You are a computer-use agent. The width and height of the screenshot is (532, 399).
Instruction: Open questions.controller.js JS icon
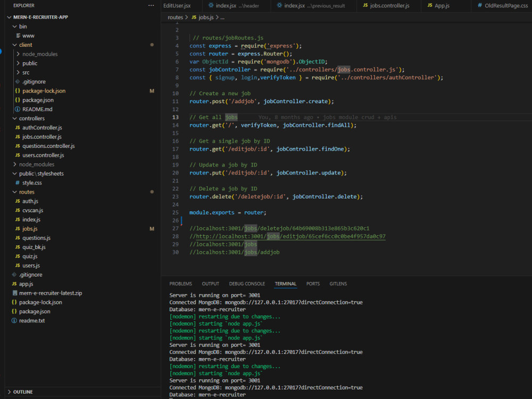(x=18, y=146)
